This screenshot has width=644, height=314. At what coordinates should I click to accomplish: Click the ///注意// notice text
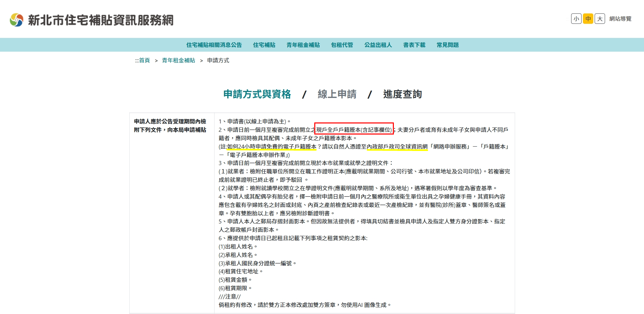click(230, 297)
